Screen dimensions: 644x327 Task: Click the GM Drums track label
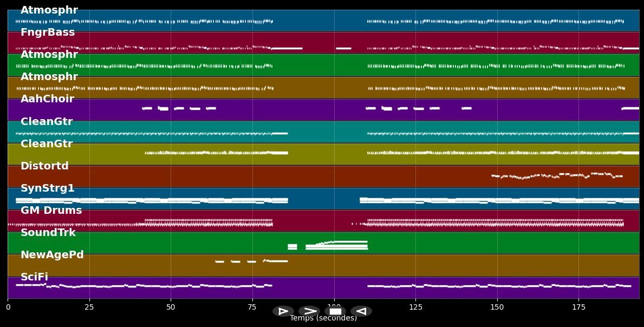[51, 211]
